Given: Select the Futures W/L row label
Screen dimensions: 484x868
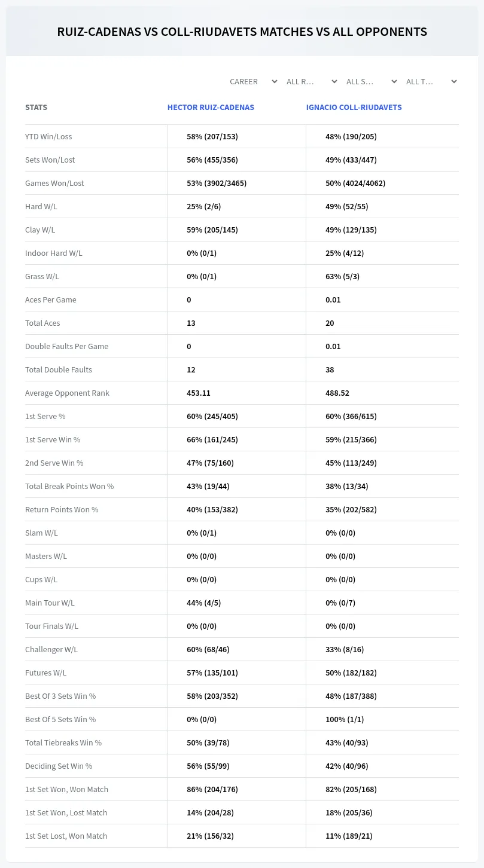Looking at the screenshot, I should point(45,673).
